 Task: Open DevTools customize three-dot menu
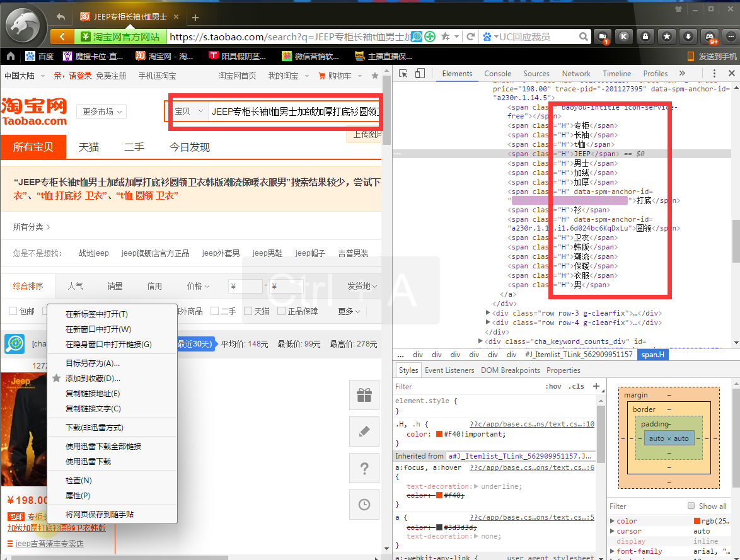click(x=714, y=73)
